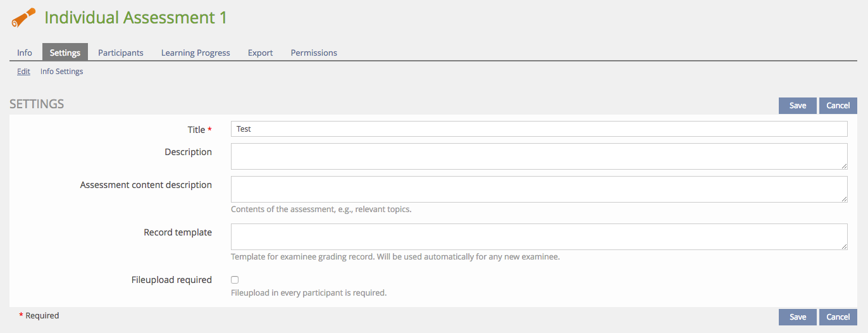868x333 pixels.
Task: Open the Learning Progress tab
Action: 195,53
